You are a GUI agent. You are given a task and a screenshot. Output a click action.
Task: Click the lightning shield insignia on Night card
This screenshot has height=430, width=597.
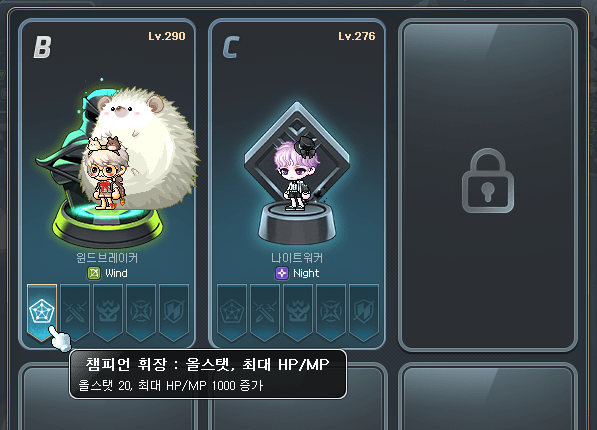(364, 312)
